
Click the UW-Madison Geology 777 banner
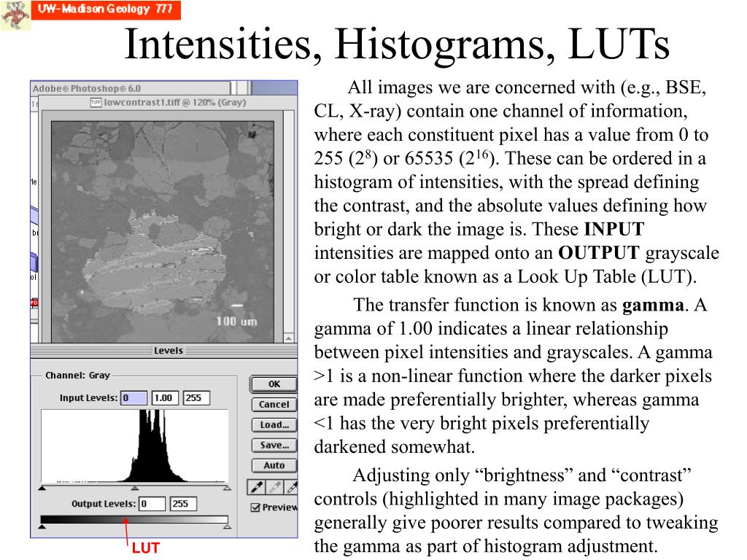tap(106, 9)
